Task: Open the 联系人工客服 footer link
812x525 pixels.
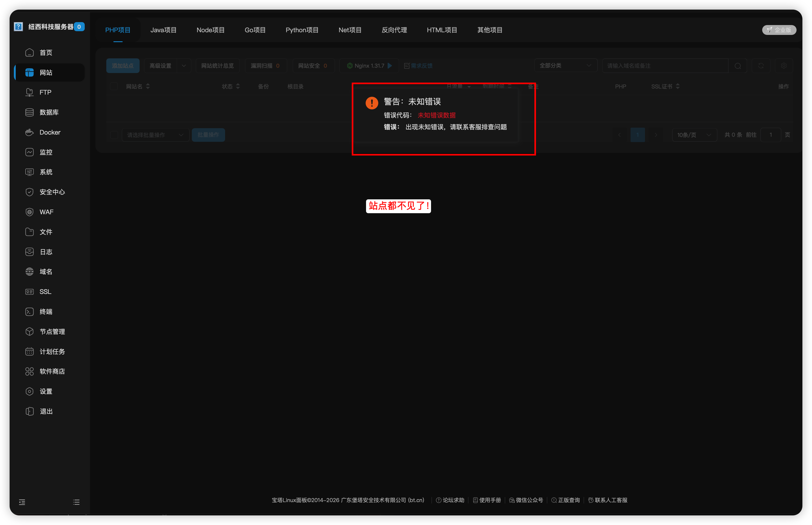Action: [x=608, y=500]
